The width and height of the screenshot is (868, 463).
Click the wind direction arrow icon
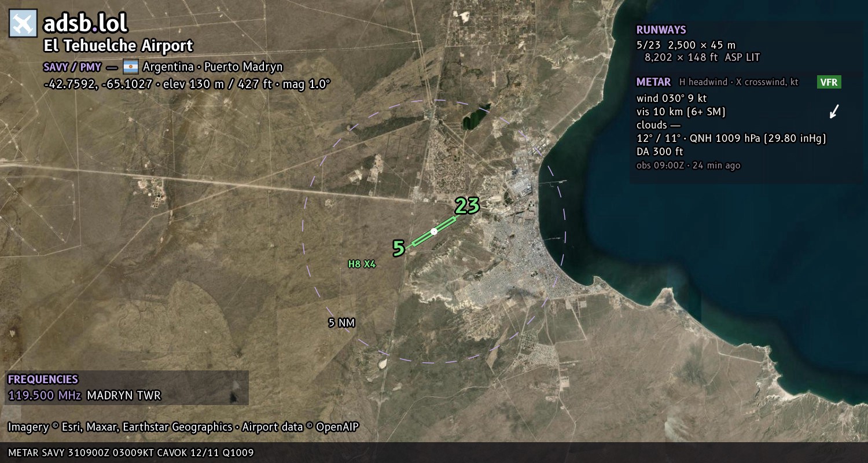coord(834,112)
